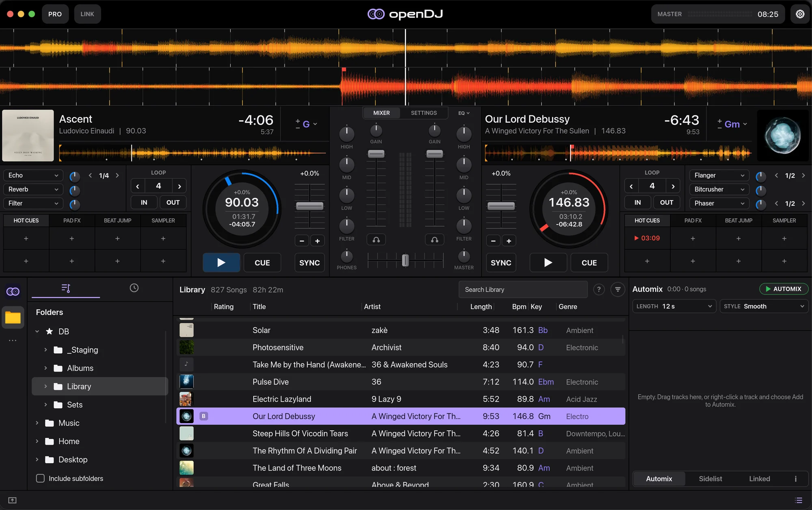Play the left deck Ascent
This screenshot has height=510, width=812.
pos(221,263)
